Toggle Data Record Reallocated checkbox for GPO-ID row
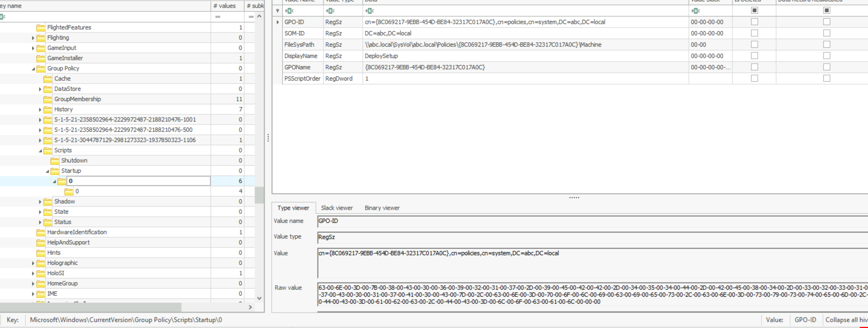The image size is (868, 328). tap(827, 22)
